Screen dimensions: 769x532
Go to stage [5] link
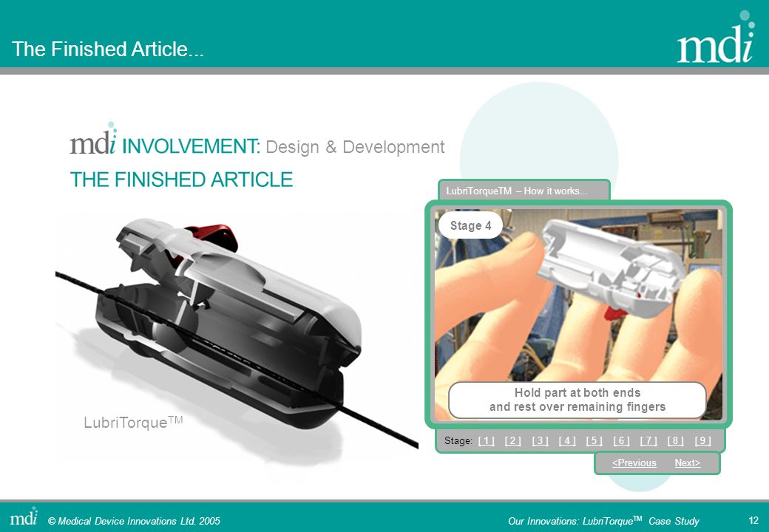tap(594, 440)
